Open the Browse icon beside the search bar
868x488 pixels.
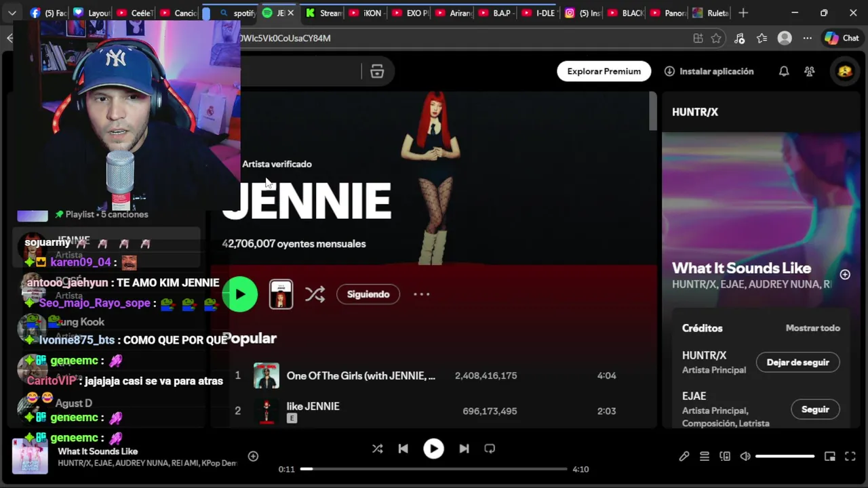tap(377, 71)
